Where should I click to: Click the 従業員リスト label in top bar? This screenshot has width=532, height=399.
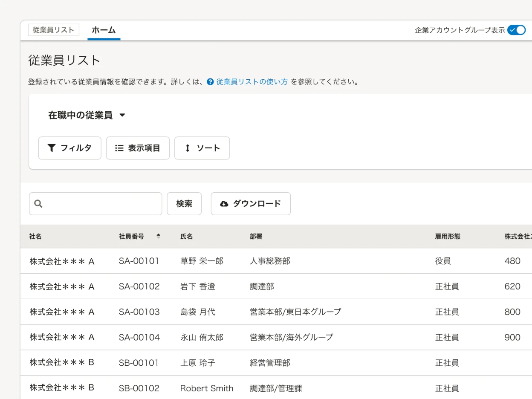tap(54, 30)
